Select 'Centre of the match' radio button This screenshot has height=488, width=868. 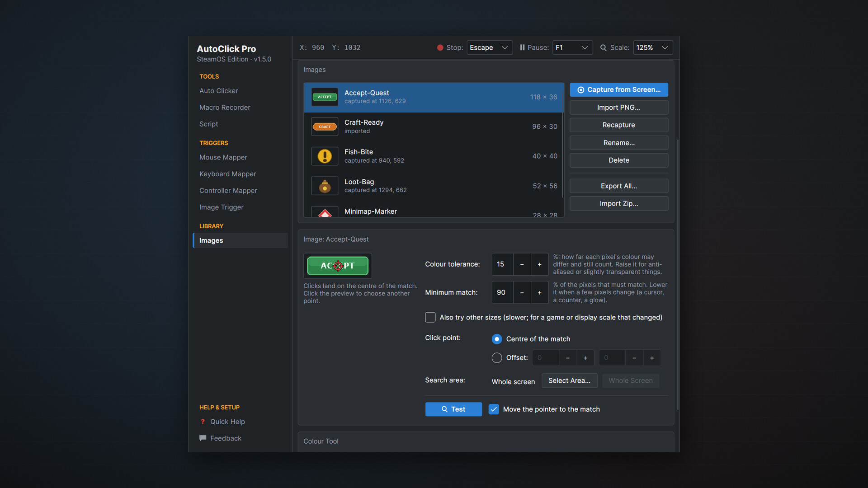[497, 339]
